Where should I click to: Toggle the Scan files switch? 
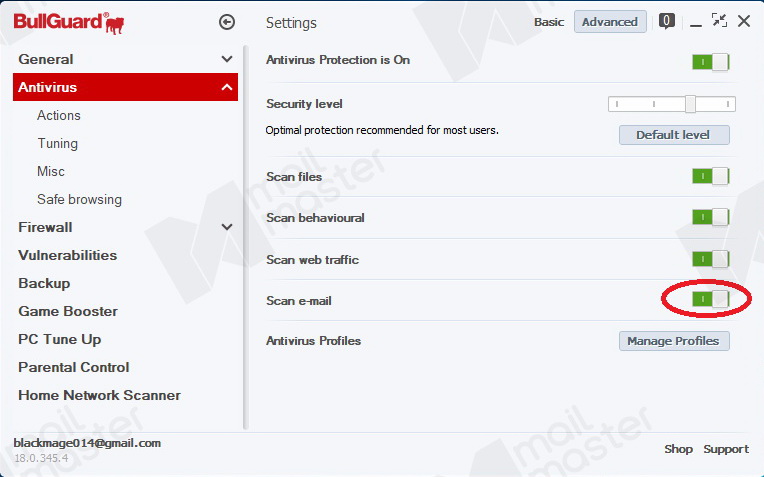pyautogui.click(x=710, y=176)
